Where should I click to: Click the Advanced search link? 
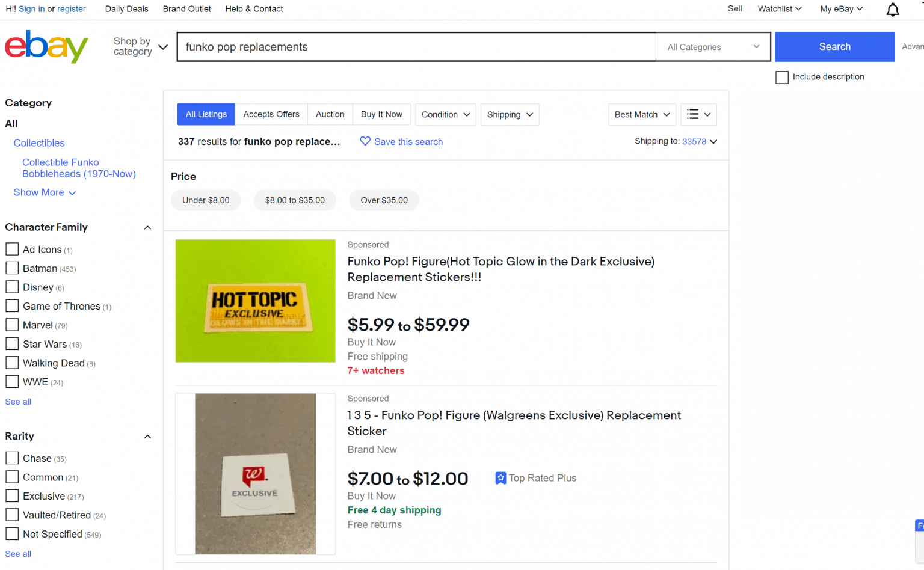click(913, 47)
